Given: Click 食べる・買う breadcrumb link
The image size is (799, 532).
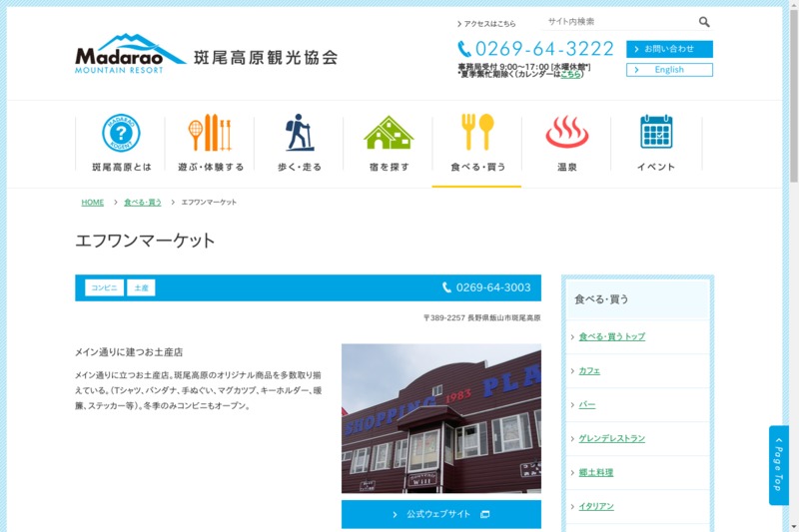Looking at the screenshot, I should coord(143,203).
